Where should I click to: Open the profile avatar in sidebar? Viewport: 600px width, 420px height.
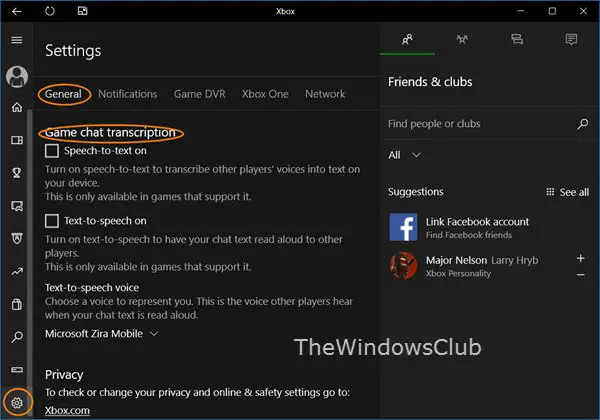coord(17,77)
